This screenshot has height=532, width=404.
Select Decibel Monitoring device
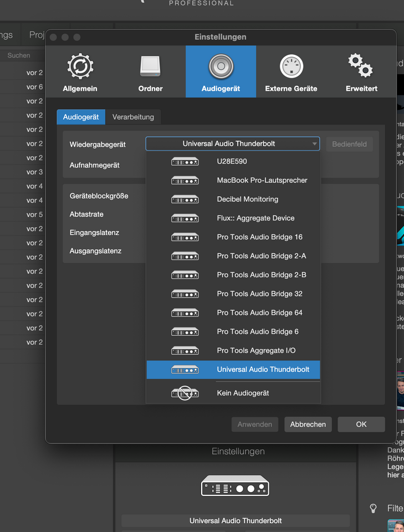[x=233, y=199]
